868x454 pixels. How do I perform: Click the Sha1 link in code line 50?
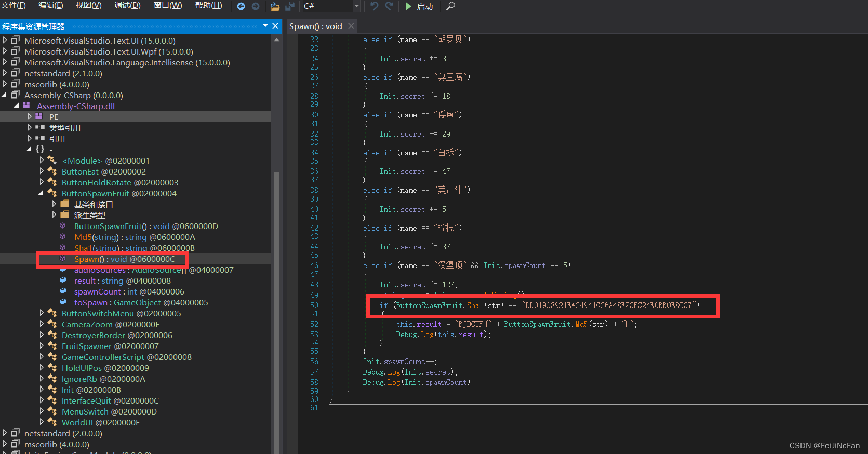pos(475,305)
